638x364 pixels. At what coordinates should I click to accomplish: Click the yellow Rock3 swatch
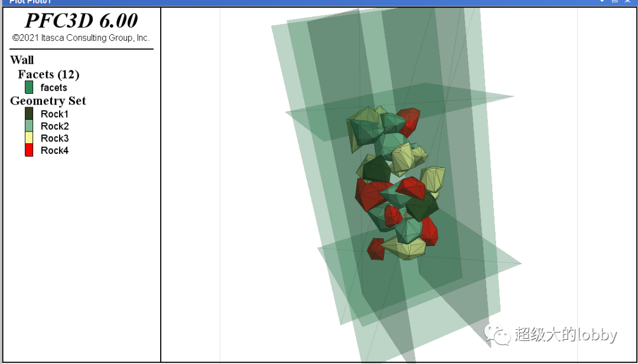(x=29, y=138)
